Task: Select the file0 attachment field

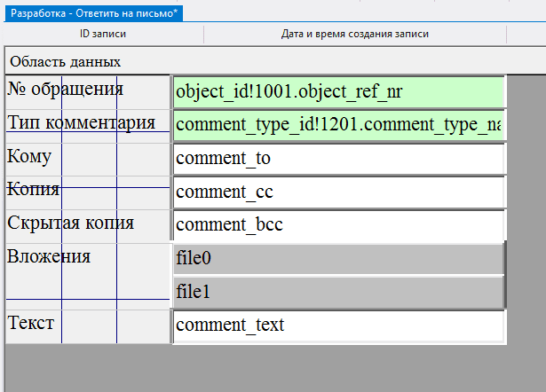Action: pos(338,259)
